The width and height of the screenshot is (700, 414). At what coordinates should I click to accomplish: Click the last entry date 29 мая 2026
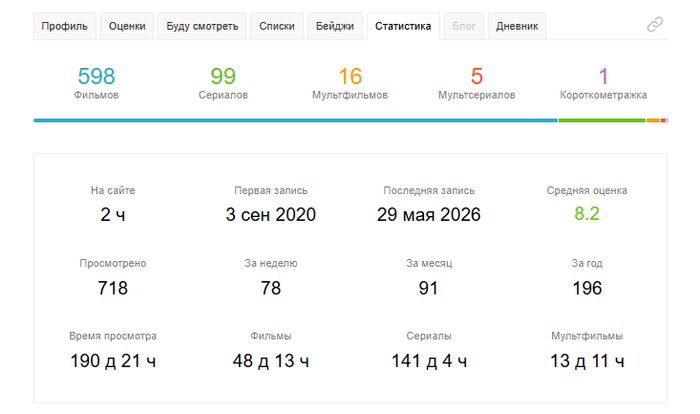[429, 215]
